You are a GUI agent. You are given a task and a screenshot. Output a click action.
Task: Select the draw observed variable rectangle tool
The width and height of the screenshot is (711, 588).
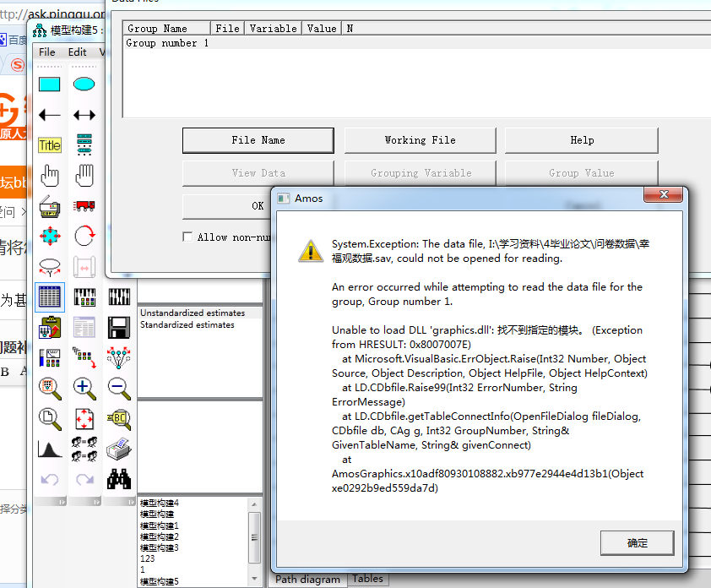click(50, 84)
